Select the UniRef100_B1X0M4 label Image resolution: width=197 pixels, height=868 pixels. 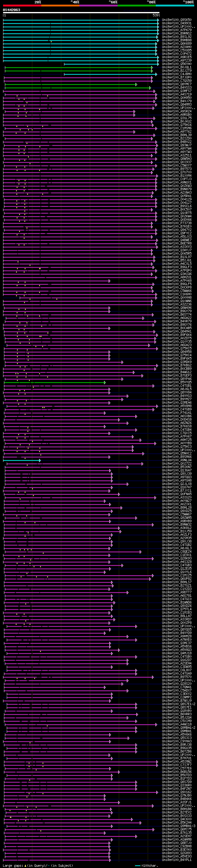pyautogui.click(x=177, y=176)
